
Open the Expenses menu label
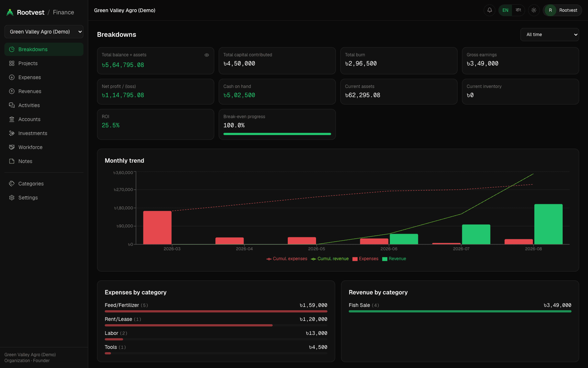pyautogui.click(x=30, y=77)
